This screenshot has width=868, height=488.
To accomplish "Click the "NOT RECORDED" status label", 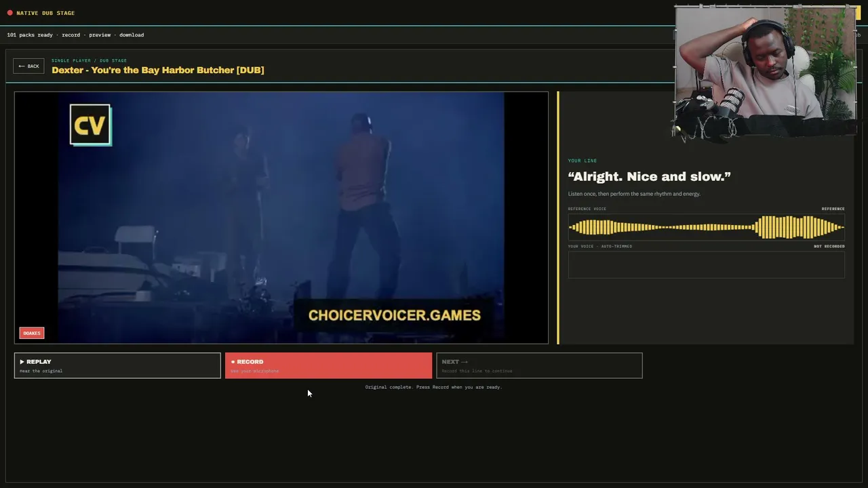I will [x=829, y=246].
